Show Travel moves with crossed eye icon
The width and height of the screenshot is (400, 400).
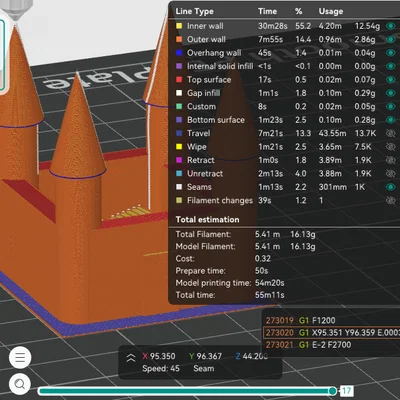390,133
